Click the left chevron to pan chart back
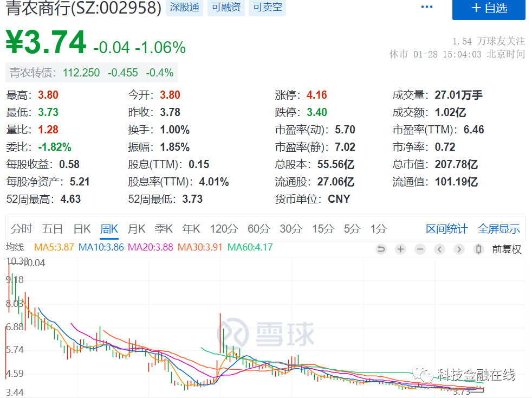The image size is (532, 398). pyautogui.click(x=439, y=249)
